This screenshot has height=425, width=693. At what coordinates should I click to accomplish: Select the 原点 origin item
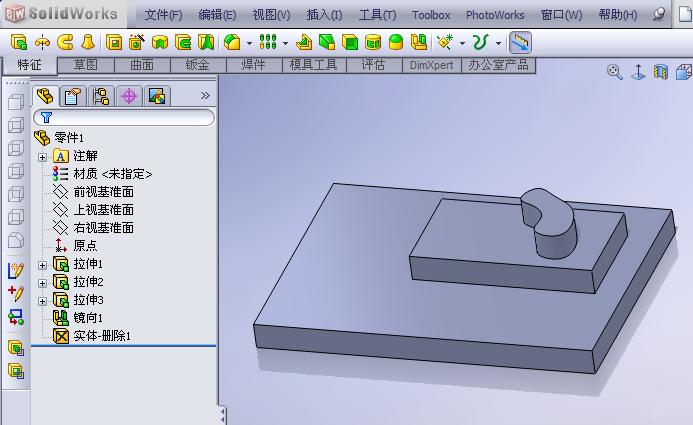pyautogui.click(x=75, y=246)
